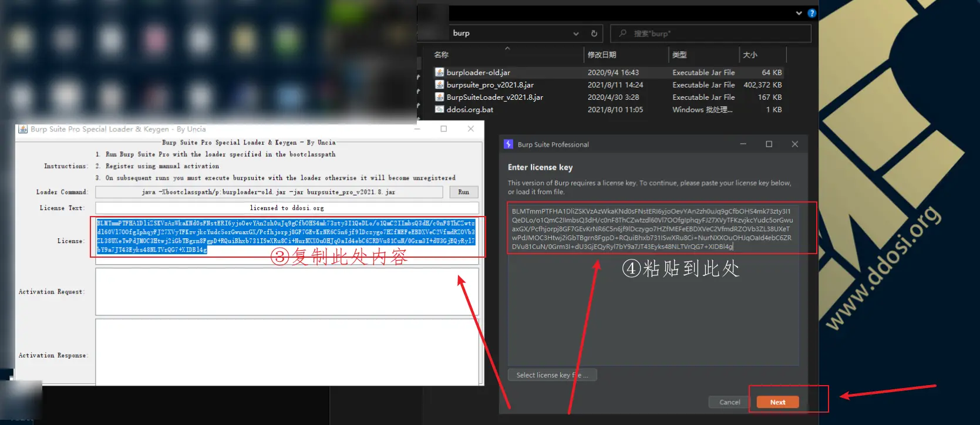The width and height of the screenshot is (980, 425).
Task: Close the Loader & Keygen window
Action: [470, 129]
